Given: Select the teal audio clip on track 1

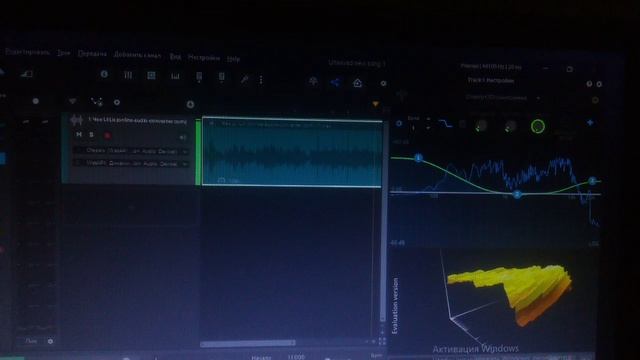Looking at the screenshot, I should coord(292,152).
